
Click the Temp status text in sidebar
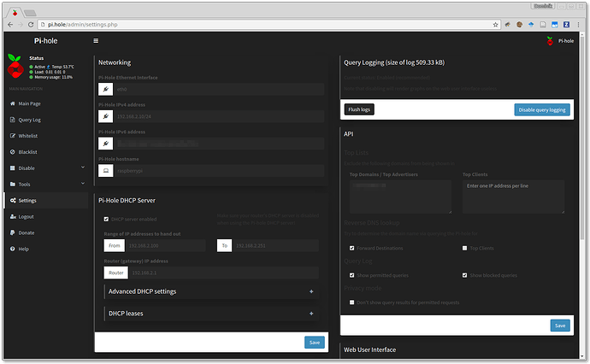(x=62, y=67)
